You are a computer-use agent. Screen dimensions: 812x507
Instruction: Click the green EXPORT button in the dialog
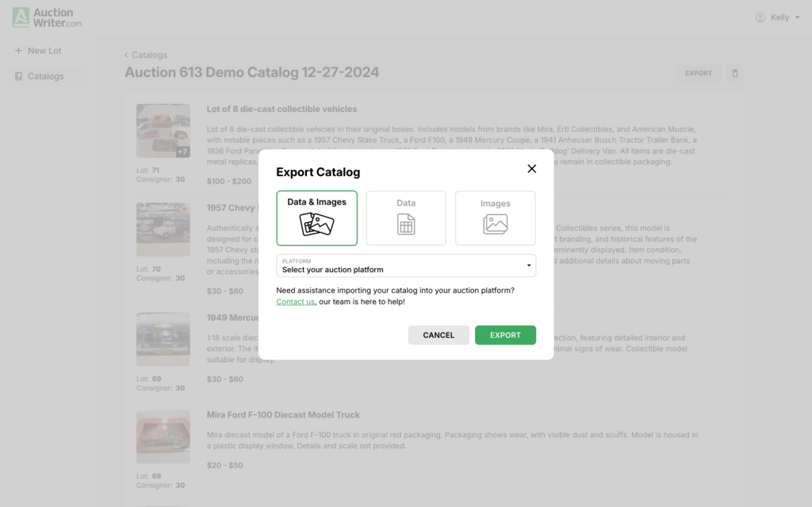505,335
